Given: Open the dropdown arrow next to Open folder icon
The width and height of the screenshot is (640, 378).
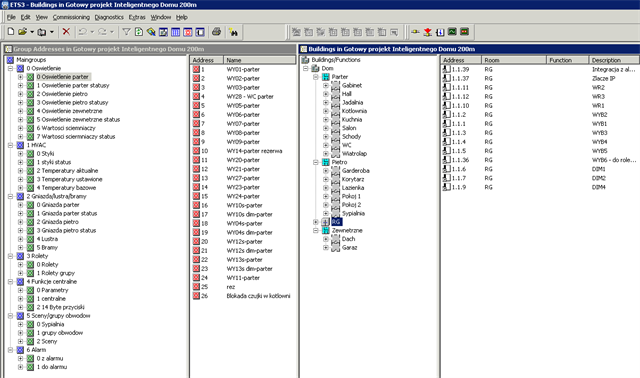Looking at the screenshot, I should click(x=31, y=32).
